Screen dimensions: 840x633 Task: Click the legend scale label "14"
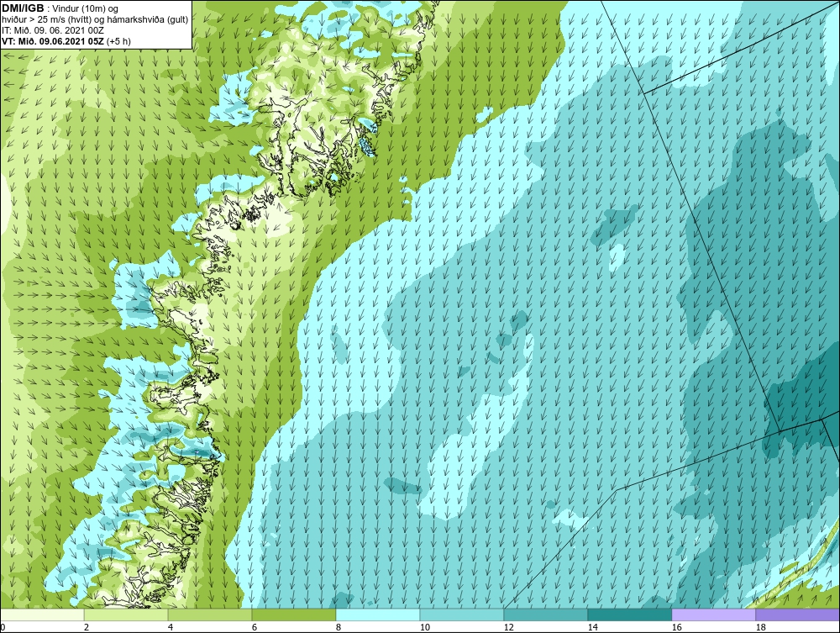[592, 627]
